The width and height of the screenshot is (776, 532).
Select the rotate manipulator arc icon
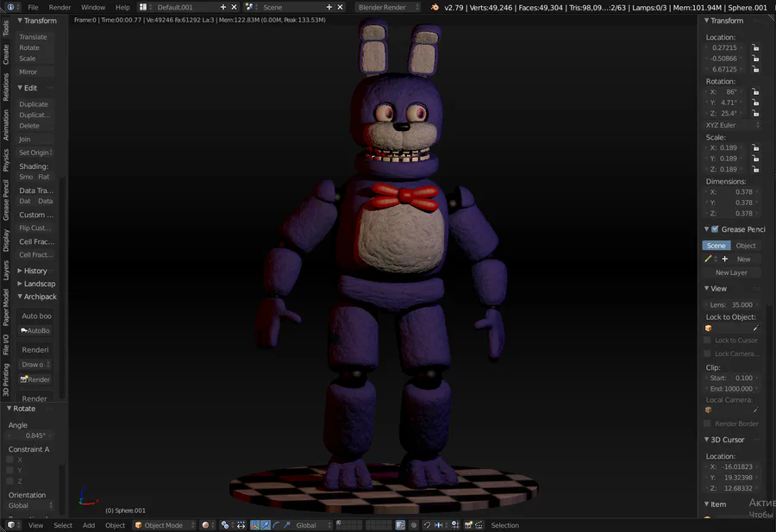[276, 525]
